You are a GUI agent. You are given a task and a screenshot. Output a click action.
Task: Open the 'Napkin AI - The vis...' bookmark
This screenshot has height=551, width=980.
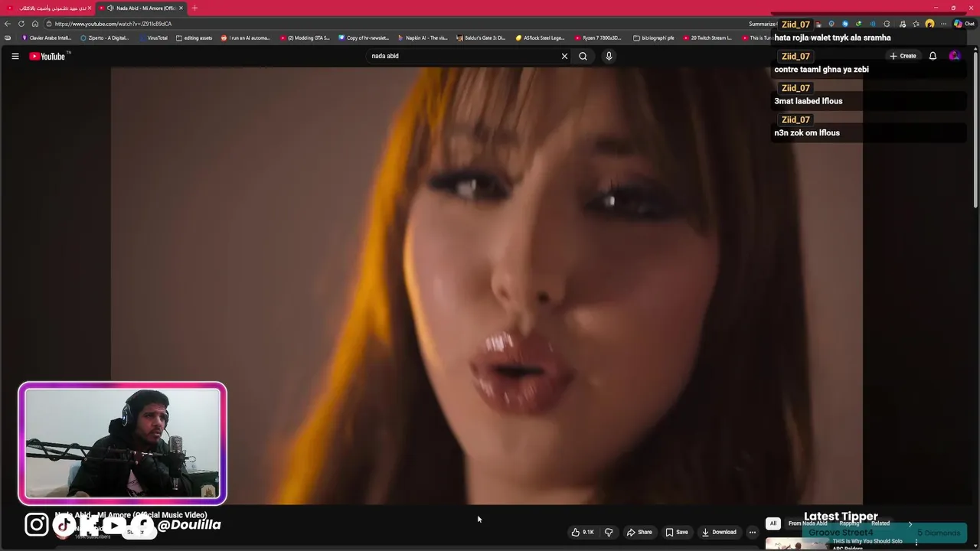423,37
